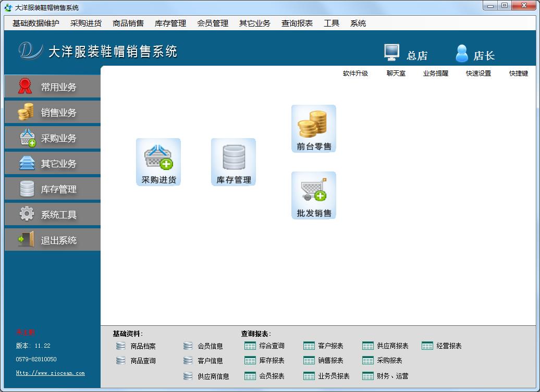The height and width of the screenshot is (392, 540).
Task: Click the 业务提醒 link
Action: click(x=436, y=73)
